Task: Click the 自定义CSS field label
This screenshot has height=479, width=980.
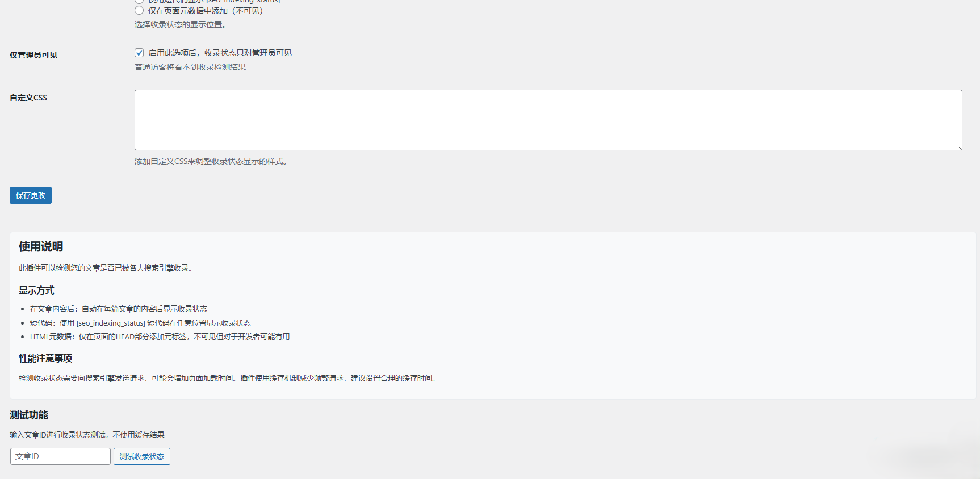Action: coord(28,98)
